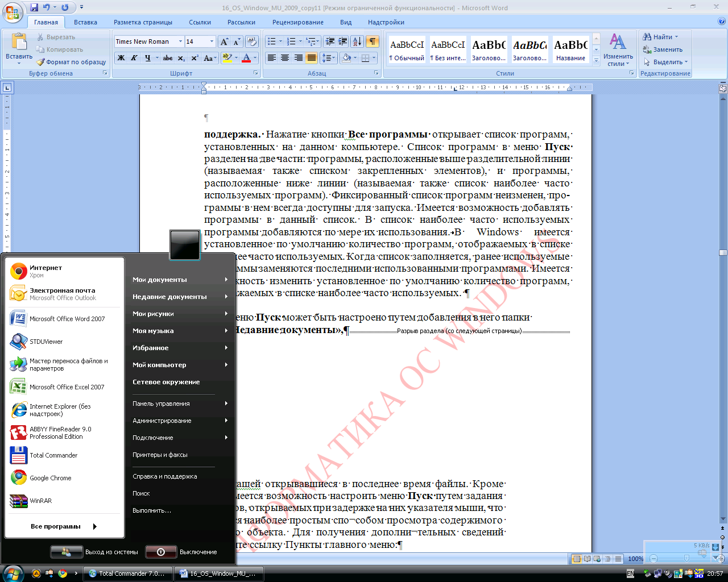
Task: Click the Office button in Word
Action: [x=13, y=12]
